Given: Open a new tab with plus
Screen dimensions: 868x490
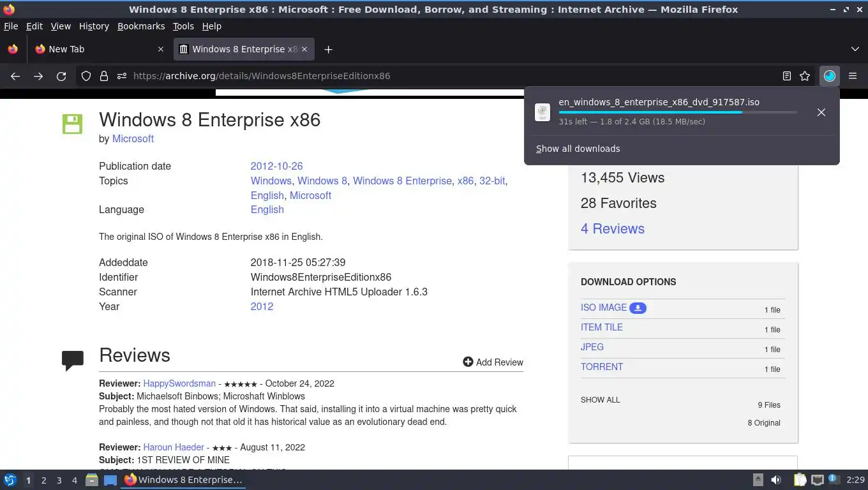Looking at the screenshot, I should click(328, 49).
